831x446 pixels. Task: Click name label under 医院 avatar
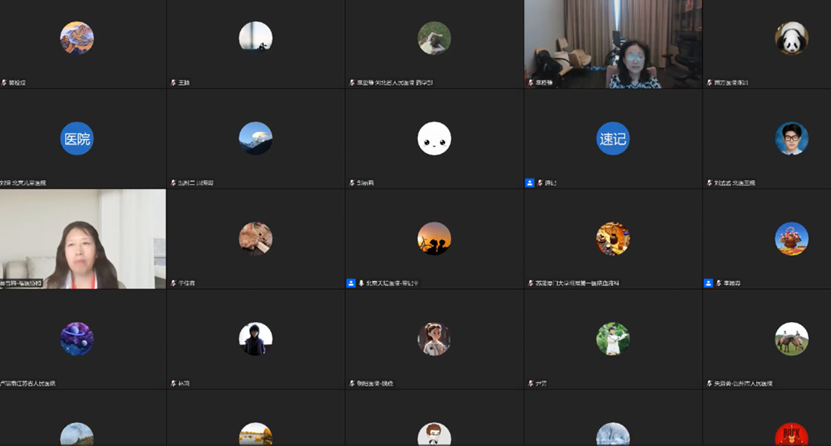pyautogui.click(x=23, y=183)
